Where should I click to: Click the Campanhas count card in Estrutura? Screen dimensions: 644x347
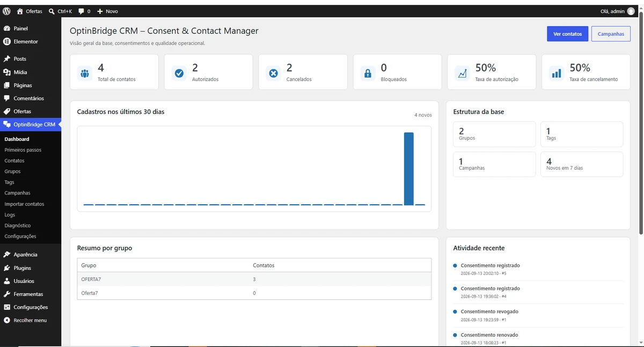coord(494,164)
